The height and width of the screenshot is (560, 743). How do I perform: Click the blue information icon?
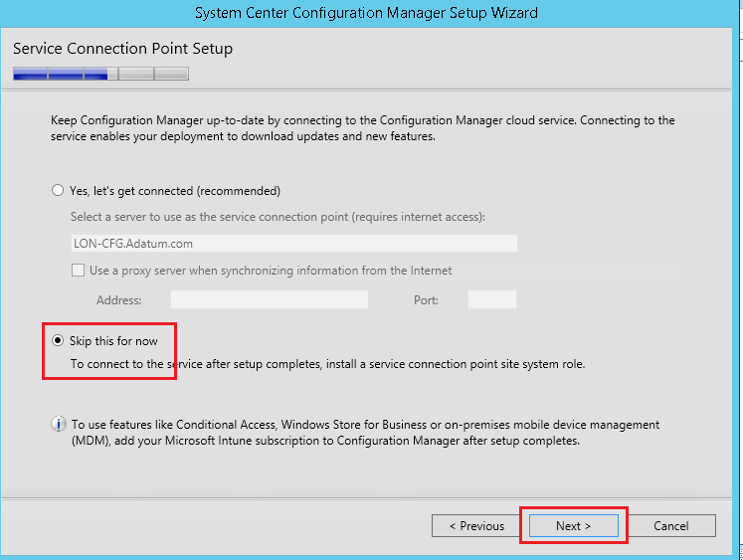coord(58,425)
